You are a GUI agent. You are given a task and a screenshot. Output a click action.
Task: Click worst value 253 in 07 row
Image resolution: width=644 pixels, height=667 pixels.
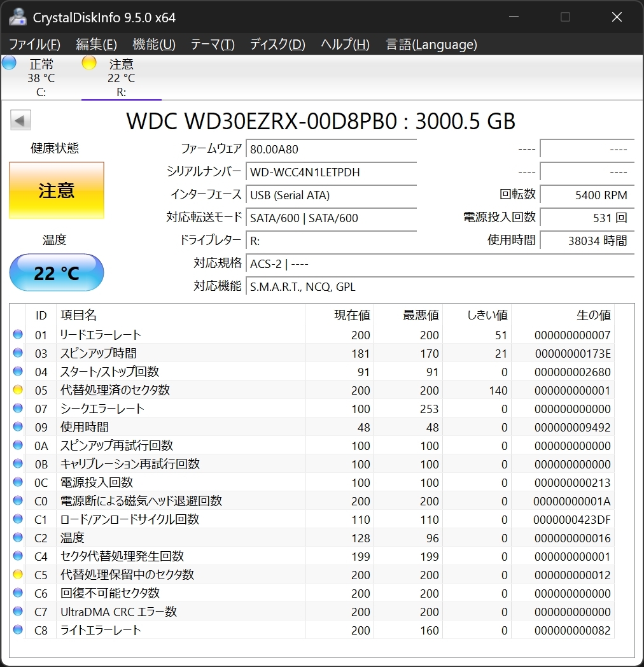[x=429, y=409]
